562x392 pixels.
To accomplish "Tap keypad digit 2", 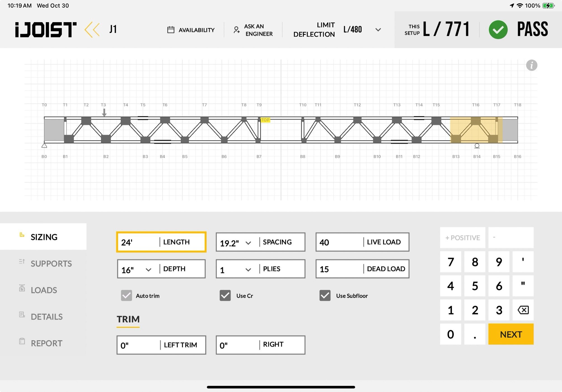I will tap(475, 310).
